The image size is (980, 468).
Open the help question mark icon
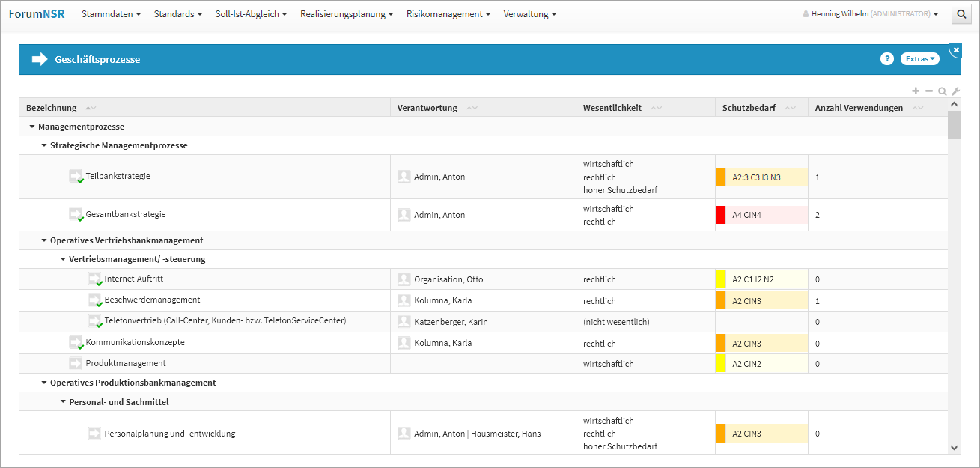(x=887, y=59)
